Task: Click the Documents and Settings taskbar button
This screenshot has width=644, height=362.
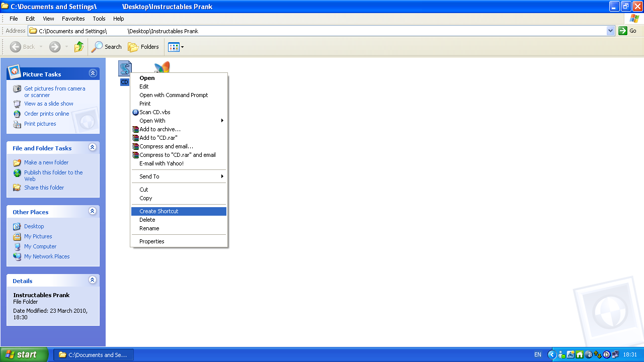Action: coord(93,354)
